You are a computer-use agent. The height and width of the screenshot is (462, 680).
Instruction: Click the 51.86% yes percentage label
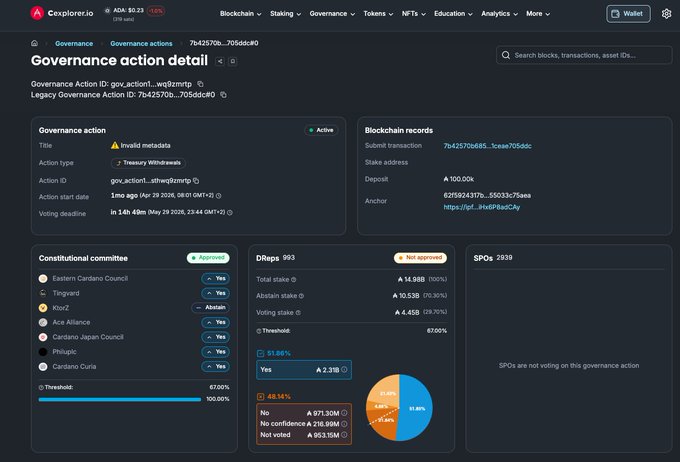pyautogui.click(x=278, y=353)
